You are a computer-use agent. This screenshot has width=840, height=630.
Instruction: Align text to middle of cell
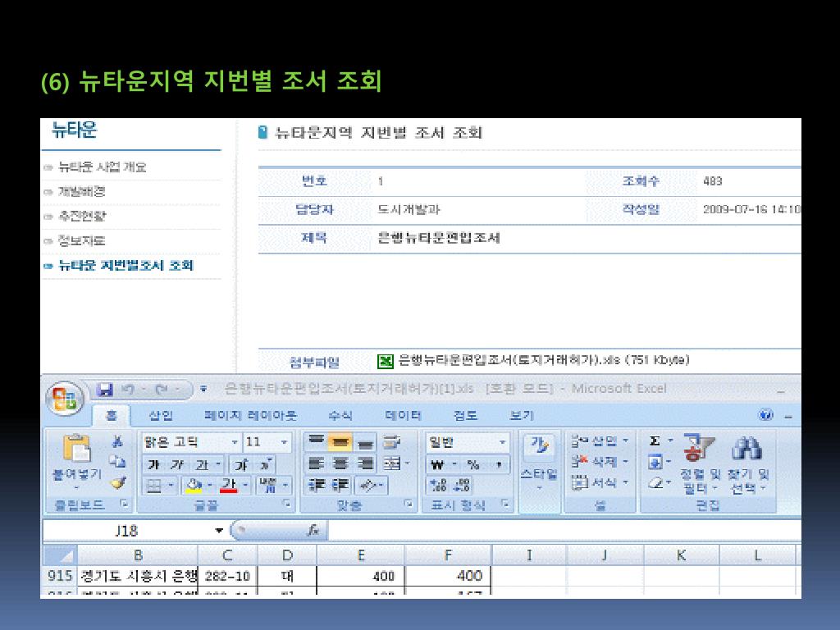pos(340,442)
